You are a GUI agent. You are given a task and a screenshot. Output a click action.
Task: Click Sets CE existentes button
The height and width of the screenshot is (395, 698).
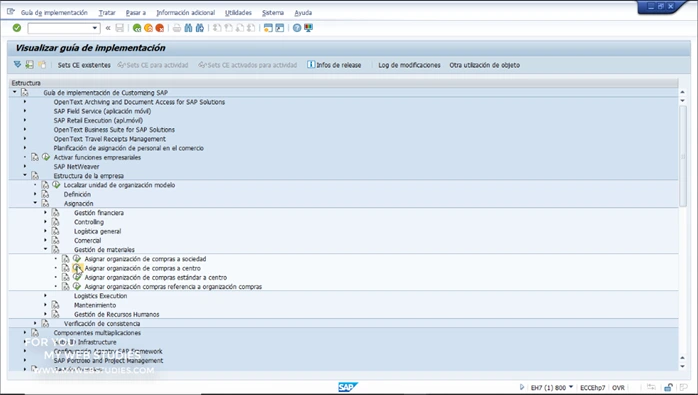click(x=84, y=65)
